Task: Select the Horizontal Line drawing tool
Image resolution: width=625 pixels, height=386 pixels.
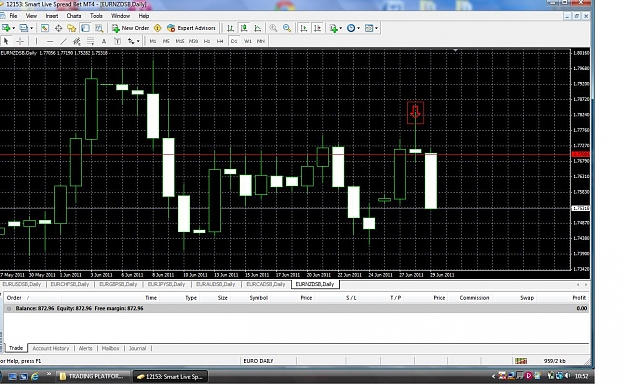Action: [x=50, y=41]
